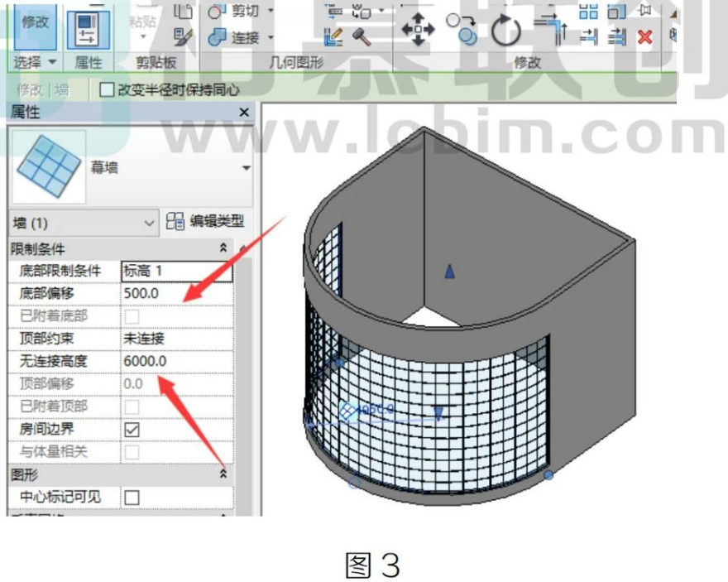The image size is (728, 582).
Task: Open the 幕墙 type selector dropdown
Action: tap(247, 168)
